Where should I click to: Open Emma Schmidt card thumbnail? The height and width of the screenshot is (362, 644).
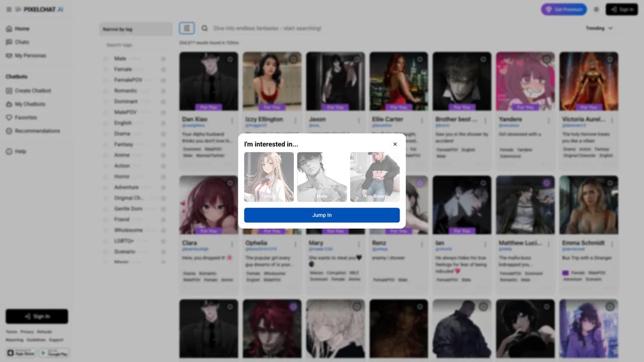589,205
